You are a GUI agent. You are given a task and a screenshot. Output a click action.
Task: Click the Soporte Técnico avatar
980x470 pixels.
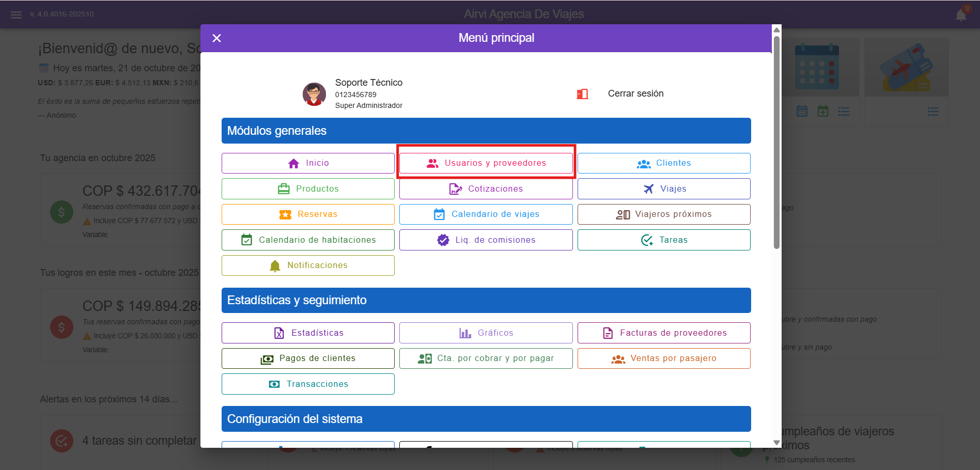[x=314, y=94]
